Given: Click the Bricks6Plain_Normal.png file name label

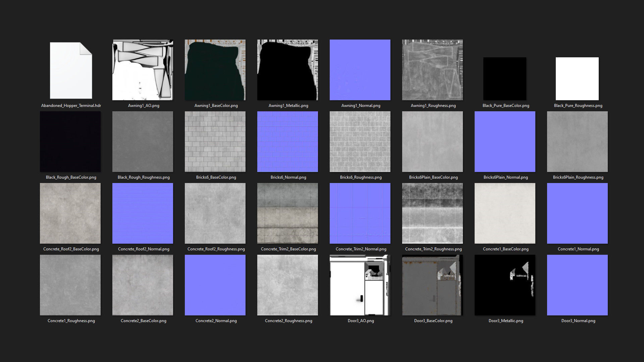Looking at the screenshot, I should click(x=506, y=177).
